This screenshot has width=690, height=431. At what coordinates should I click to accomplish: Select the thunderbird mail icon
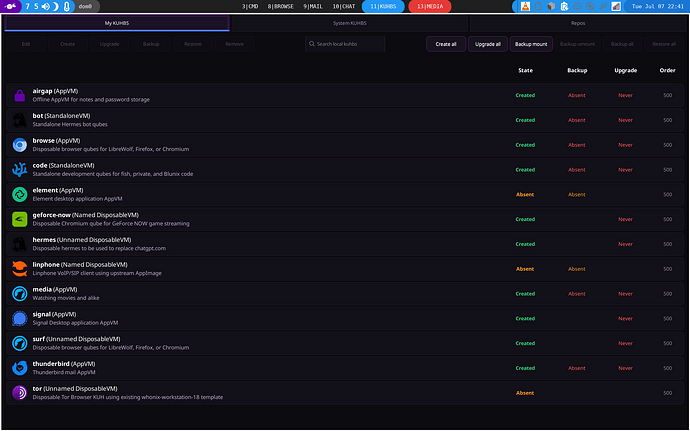(19, 368)
